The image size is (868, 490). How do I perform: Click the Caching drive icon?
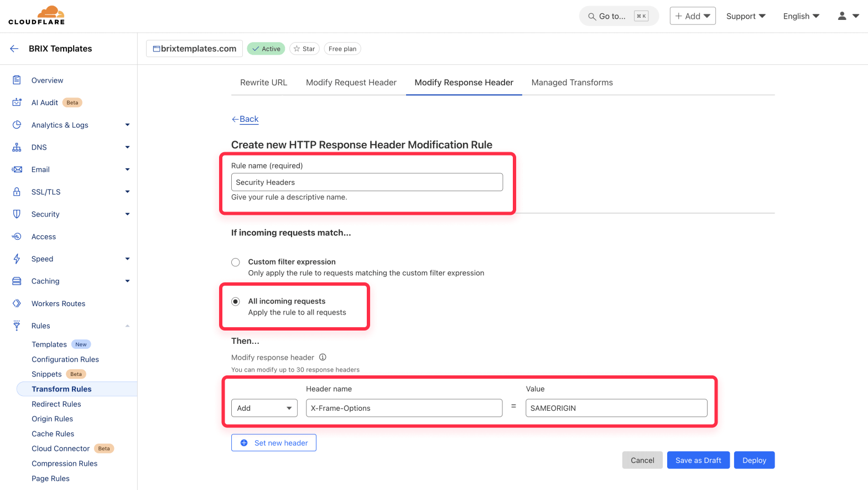[17, 281]
